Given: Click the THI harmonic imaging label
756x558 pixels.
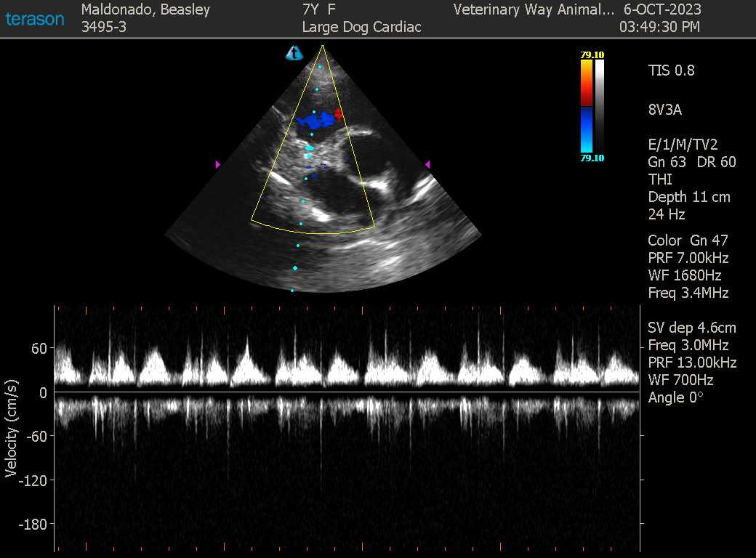Looking at the screenshot, I should (x=660, y=179).
